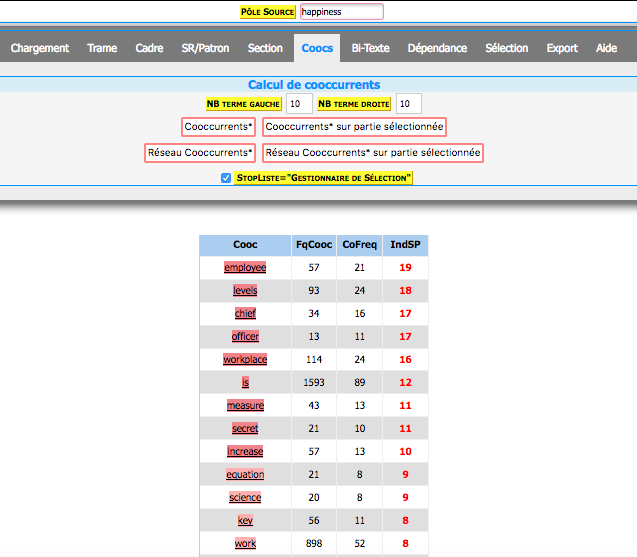
Task: Follow the secret cooccurrent link
Action: point(245,428)
